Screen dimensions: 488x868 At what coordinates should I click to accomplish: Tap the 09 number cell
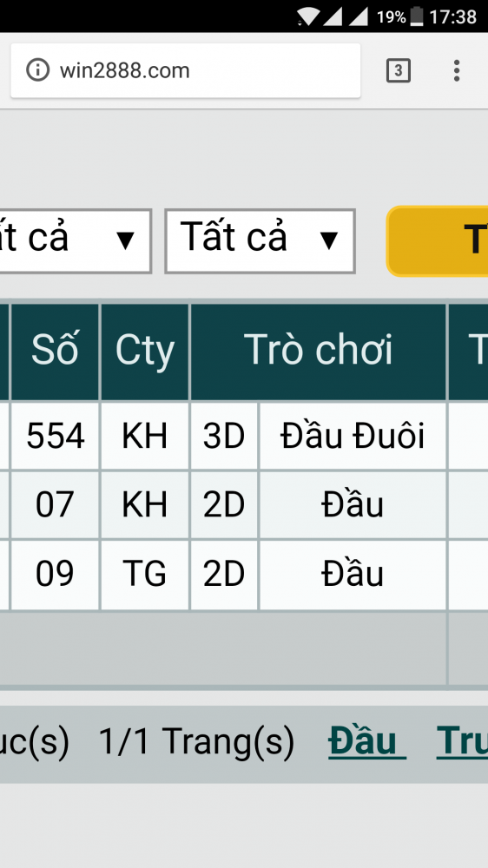click(55, 574)
